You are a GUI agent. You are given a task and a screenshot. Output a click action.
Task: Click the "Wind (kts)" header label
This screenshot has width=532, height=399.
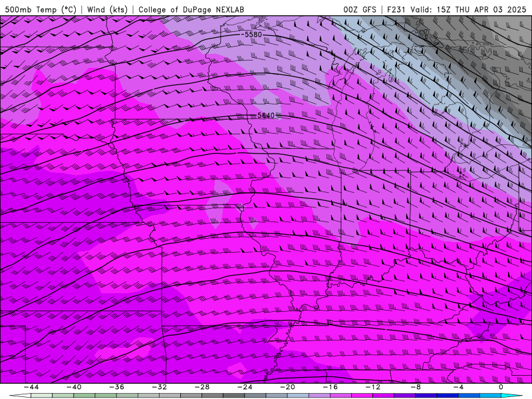coord(107,9)
